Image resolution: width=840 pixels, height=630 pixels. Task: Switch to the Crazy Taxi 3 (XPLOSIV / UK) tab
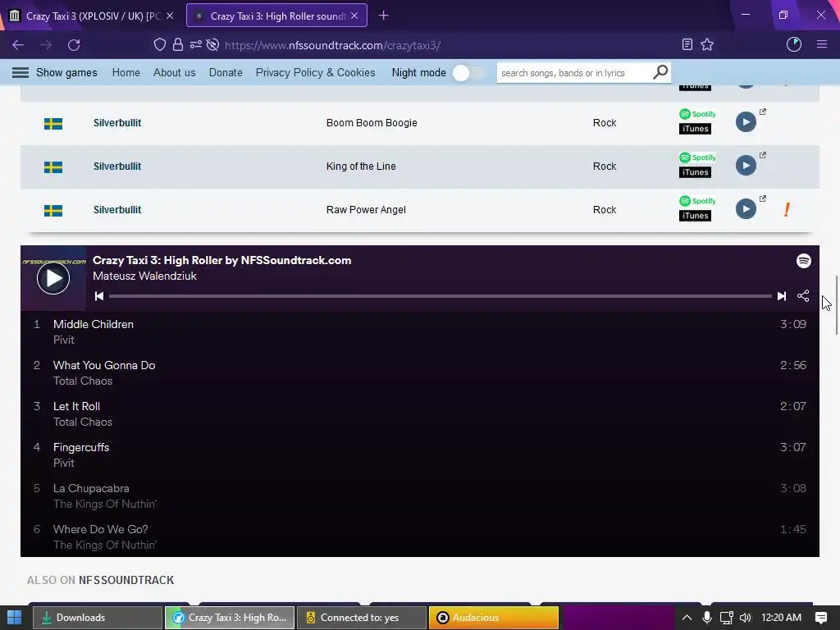[x=91, y=16]
